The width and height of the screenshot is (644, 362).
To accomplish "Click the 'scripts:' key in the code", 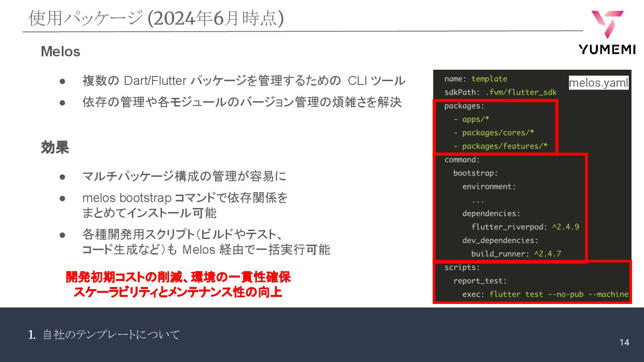I will click(462, 267).
